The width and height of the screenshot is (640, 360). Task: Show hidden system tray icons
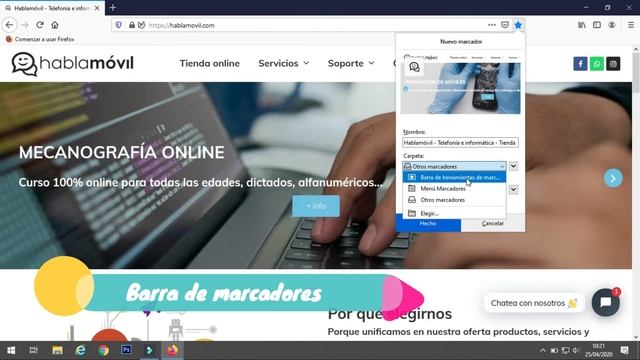pyautogui.click(x=542, y=350)
